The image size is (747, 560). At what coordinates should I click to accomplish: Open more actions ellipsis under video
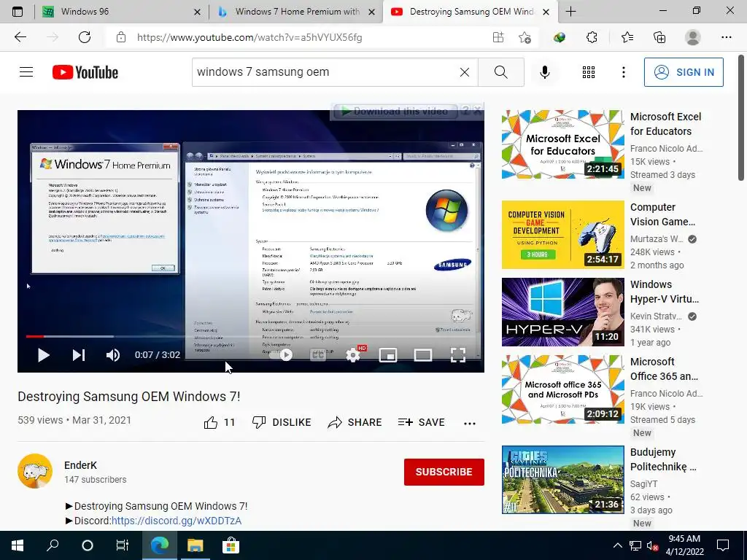(470, 423)
